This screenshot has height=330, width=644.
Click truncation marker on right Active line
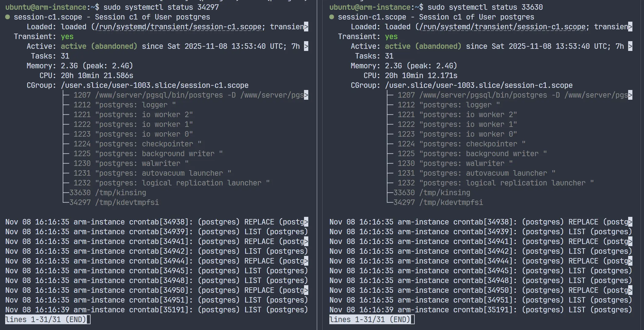pyautogui.click(x=630, y=46)
